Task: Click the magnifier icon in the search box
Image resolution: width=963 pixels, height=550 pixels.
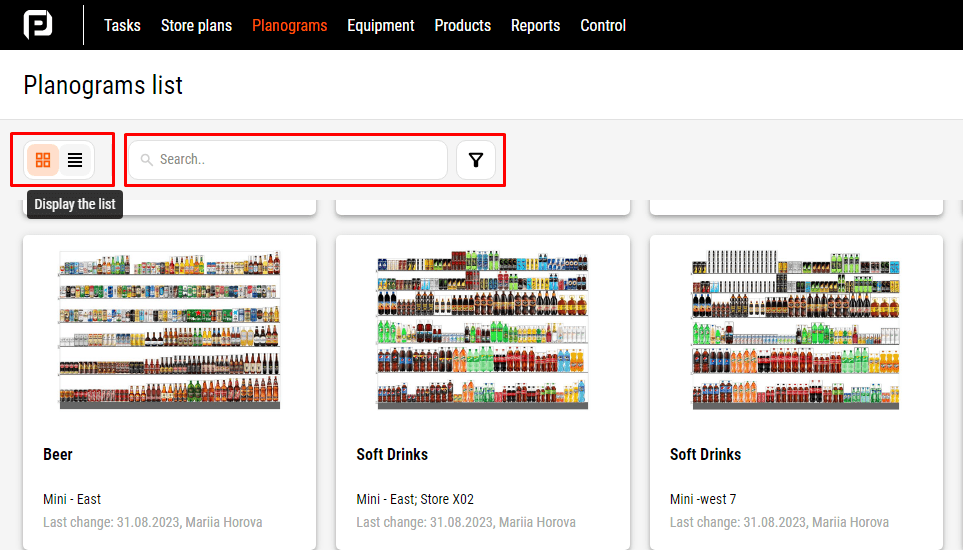Action: 147,160
